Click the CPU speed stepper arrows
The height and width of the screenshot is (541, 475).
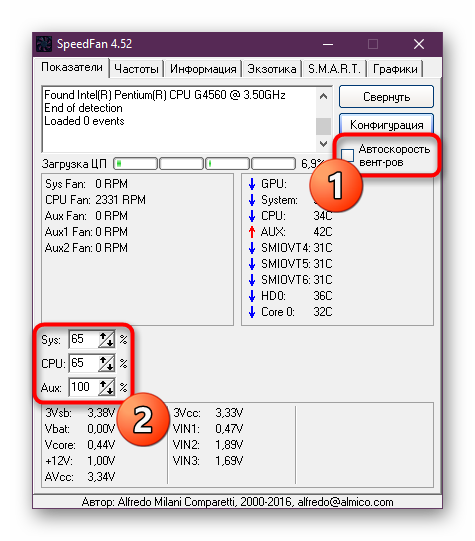point(107,363)
